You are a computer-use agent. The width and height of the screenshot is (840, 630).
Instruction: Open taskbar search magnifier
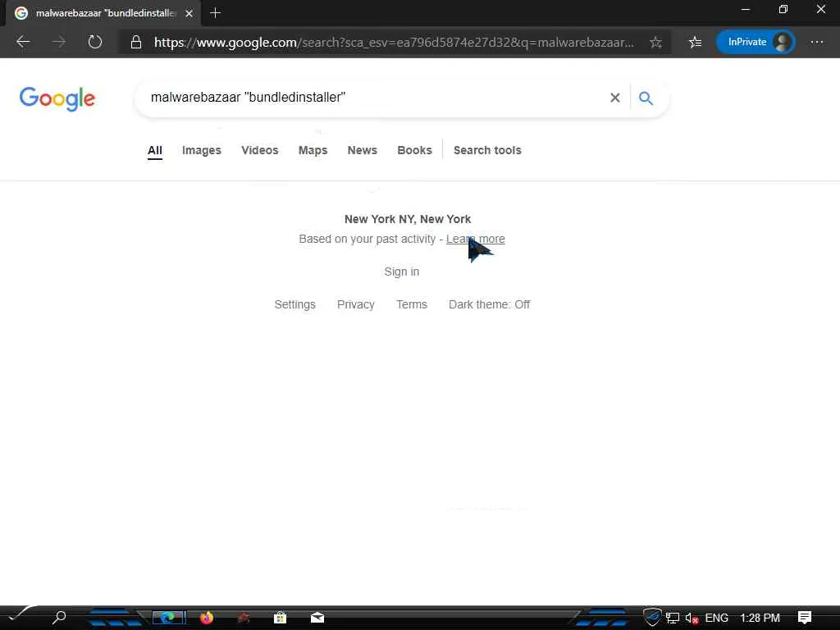tap(59, 618)
